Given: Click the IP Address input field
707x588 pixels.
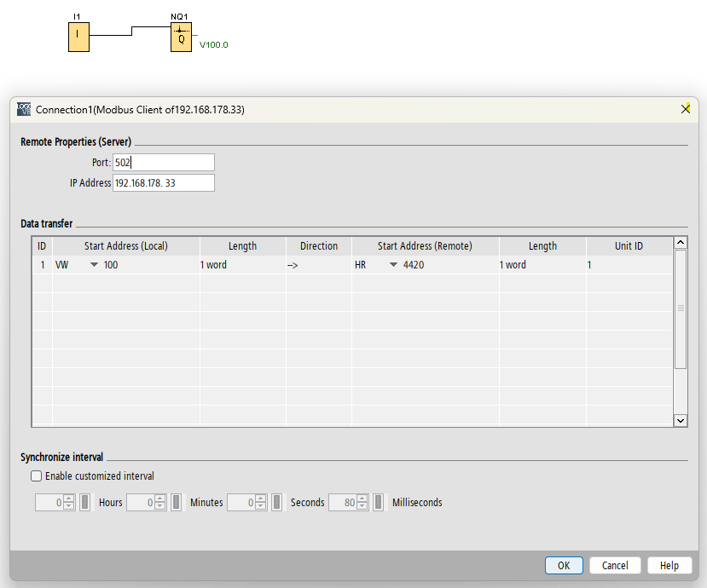Looking at the screenshot, I should [x=163, y=183].
